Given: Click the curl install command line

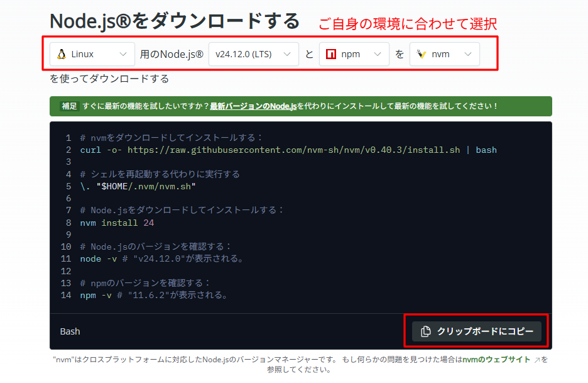Looking at the screenshot, I should pos(288,150).
